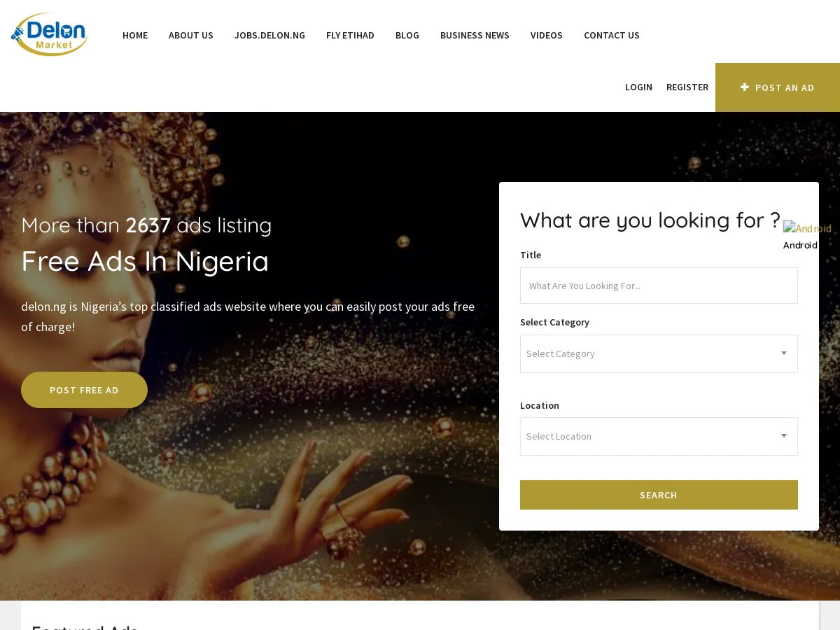Open the Select Category dropdown arrow
Viewport: 840px width, 630px height.
784,353
